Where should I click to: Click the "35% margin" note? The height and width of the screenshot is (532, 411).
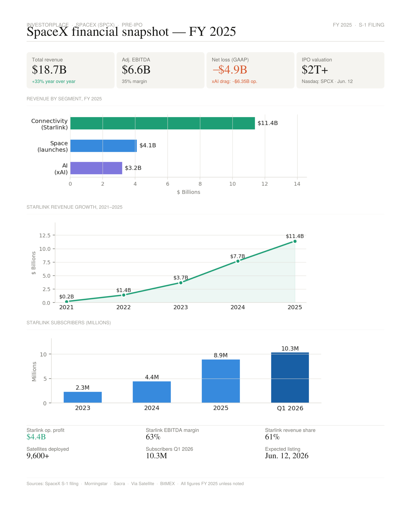coord(134,81)
